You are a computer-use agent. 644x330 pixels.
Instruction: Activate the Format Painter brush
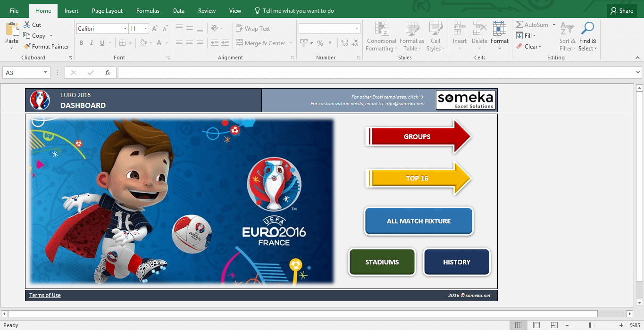27,46
